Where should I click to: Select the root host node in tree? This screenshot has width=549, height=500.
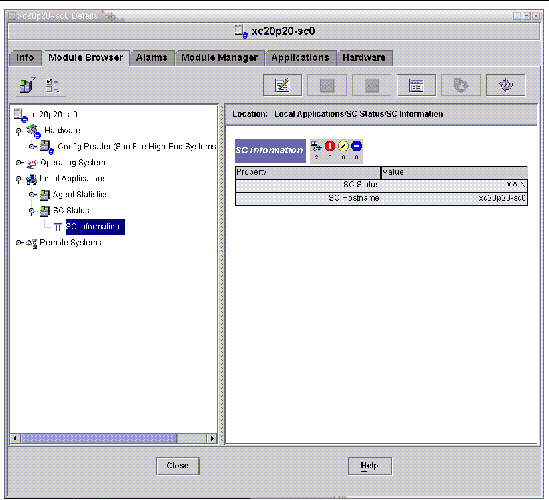pos(54,114)
